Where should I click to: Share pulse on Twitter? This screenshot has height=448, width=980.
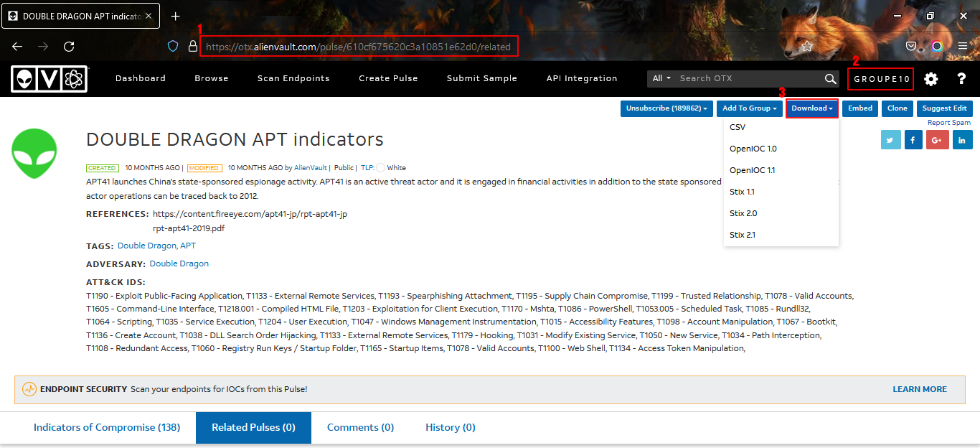890,141
